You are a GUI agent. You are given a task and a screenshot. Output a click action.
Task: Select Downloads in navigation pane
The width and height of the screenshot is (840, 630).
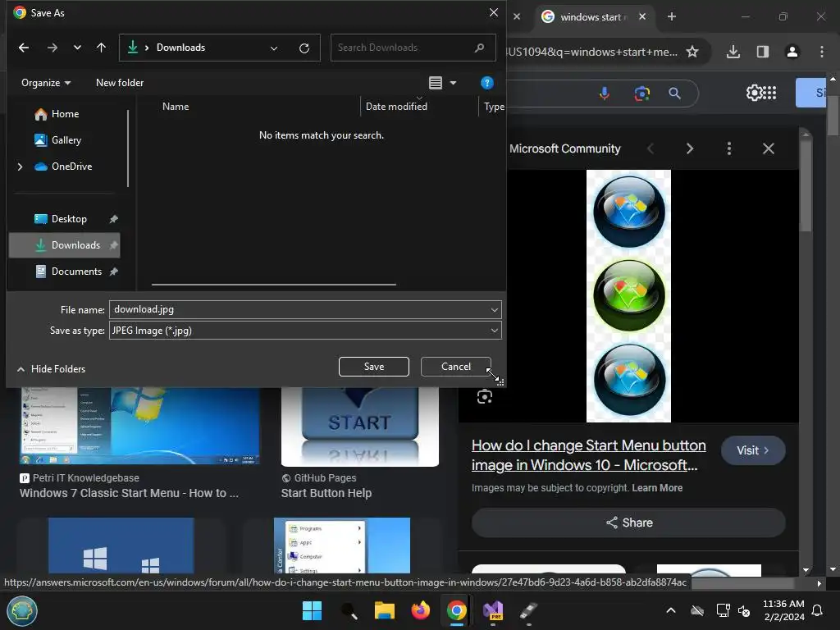[64, 244]
